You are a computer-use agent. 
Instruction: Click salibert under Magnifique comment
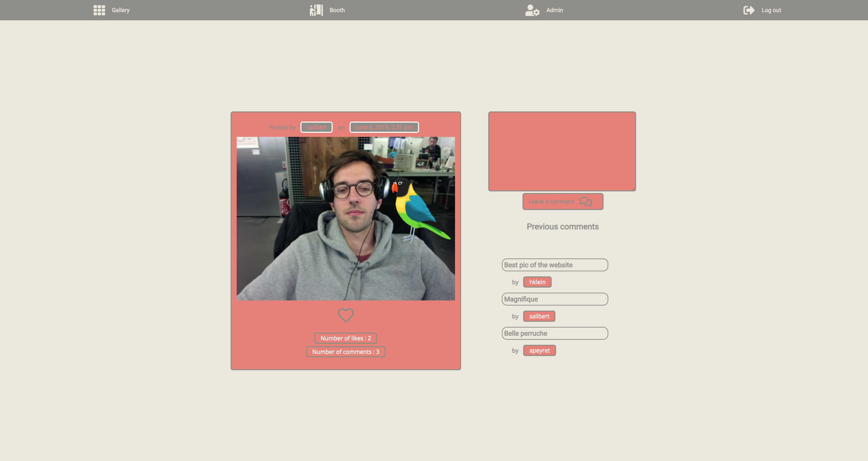[x=539, y=316]
